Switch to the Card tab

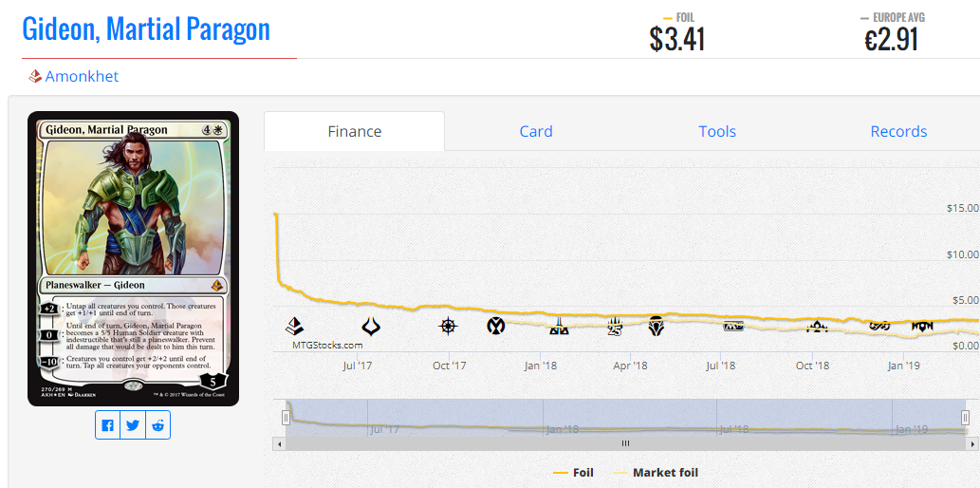(x=536, y=131)
